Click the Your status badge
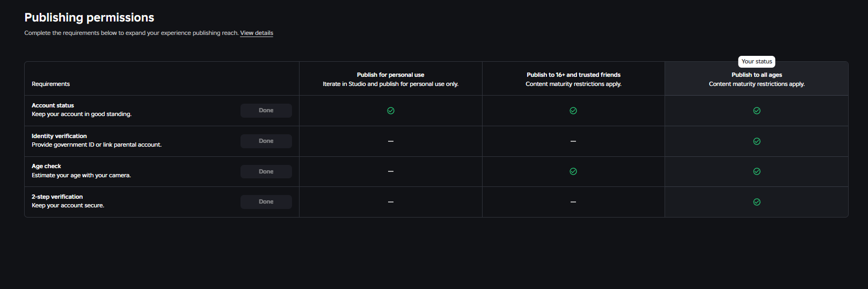The width and height of the screenshot is (868, 289). pos(757,62)
